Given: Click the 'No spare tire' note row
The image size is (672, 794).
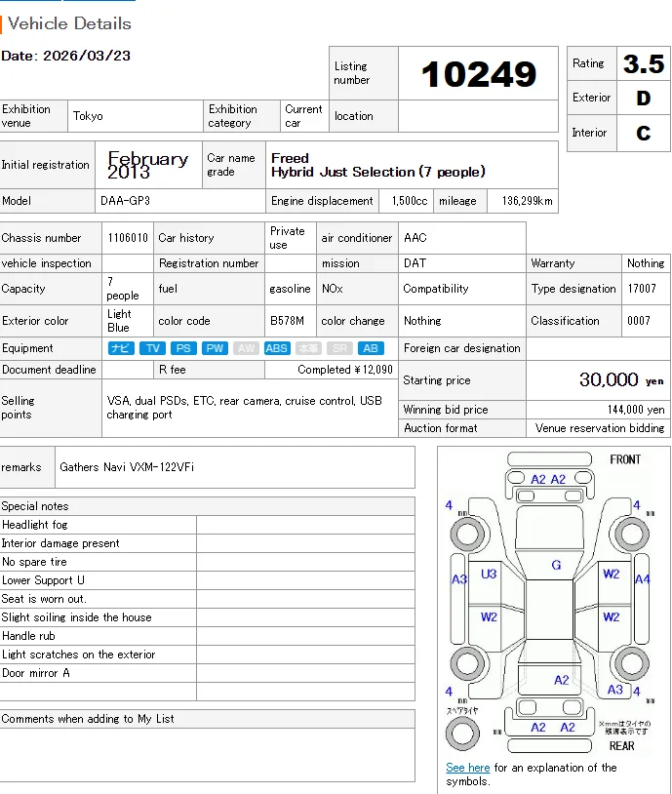Looking at the screenshot, I should point(207,562).
